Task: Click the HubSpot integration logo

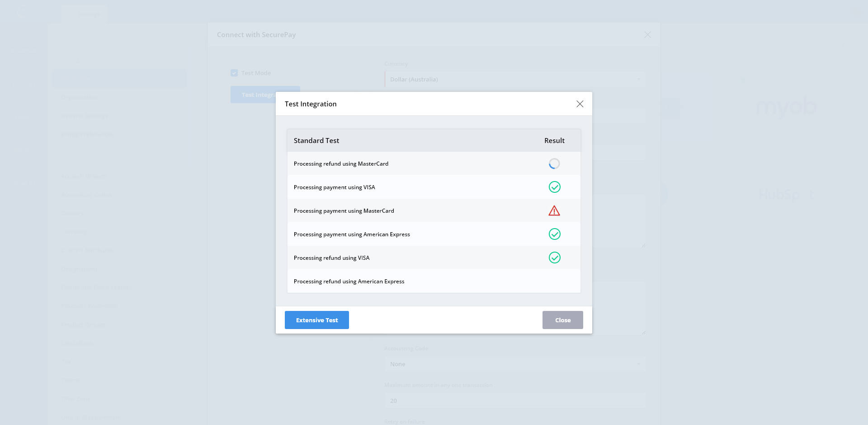Action: 786,195
